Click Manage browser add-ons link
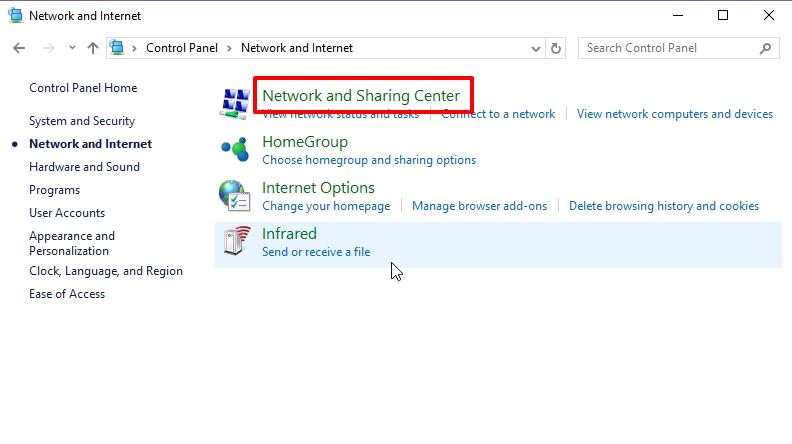The image size is (792, 444). click(x=480, y=206)
